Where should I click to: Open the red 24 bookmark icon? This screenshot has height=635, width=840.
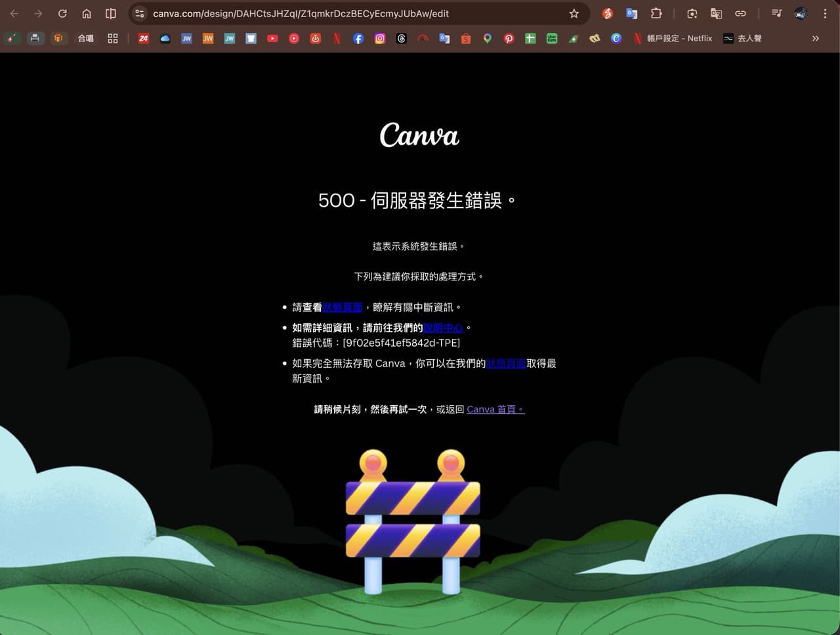(144, 39)
